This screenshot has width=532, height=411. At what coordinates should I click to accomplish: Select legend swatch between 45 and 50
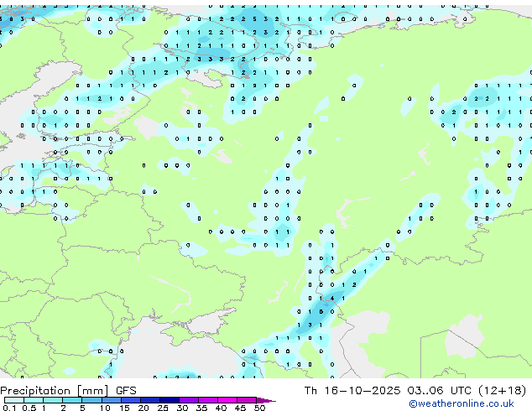pyautogui.click(x=247, y=400)
